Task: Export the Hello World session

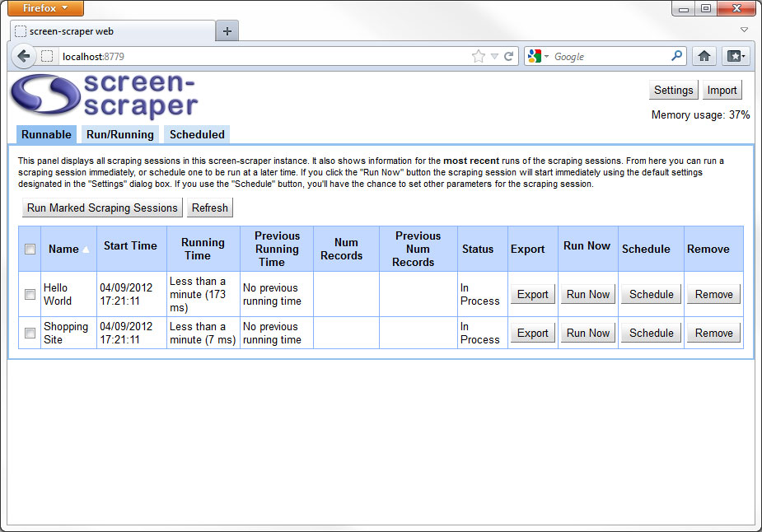Action: 533,295
